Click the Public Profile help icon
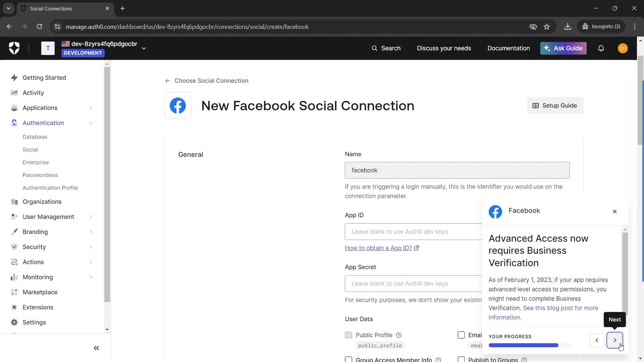This screenshot has width=644, height=362. coord(399,335)
